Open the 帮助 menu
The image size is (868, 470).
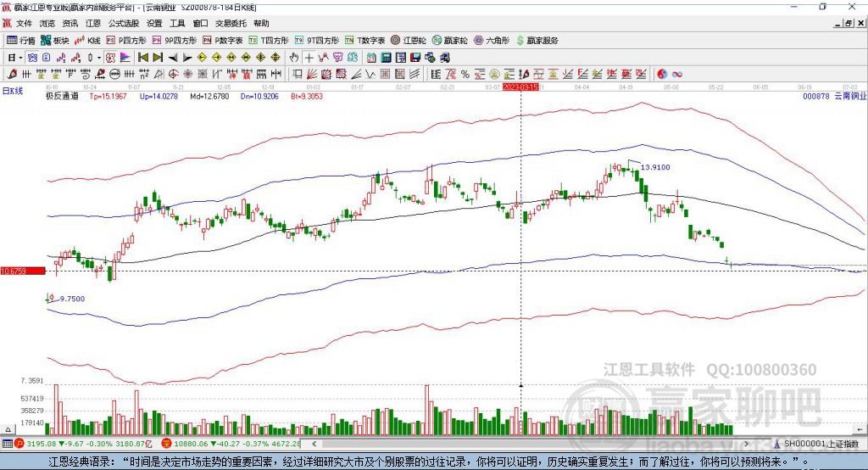261,23
